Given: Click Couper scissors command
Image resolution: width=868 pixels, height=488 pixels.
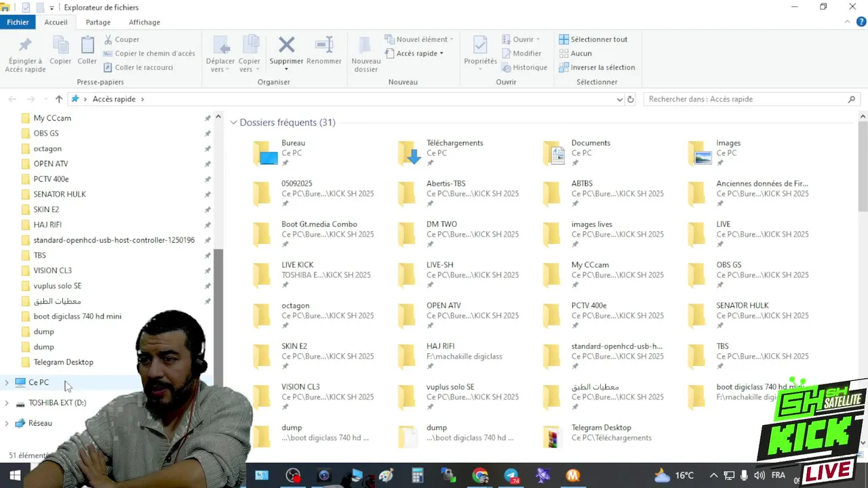Looking at the screenshot, I should [121, 39].
